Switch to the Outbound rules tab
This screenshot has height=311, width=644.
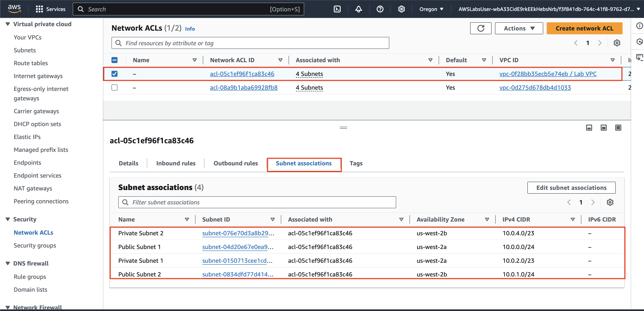click(236, 163)
